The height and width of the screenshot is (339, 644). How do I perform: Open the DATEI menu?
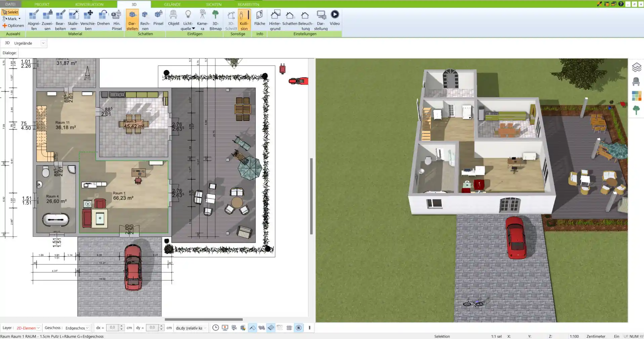point(10,4)
